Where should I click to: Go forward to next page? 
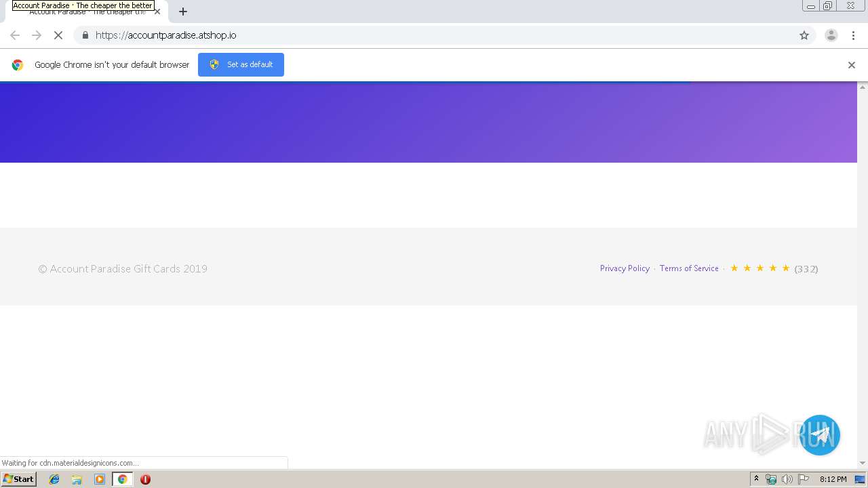(37, 35)
